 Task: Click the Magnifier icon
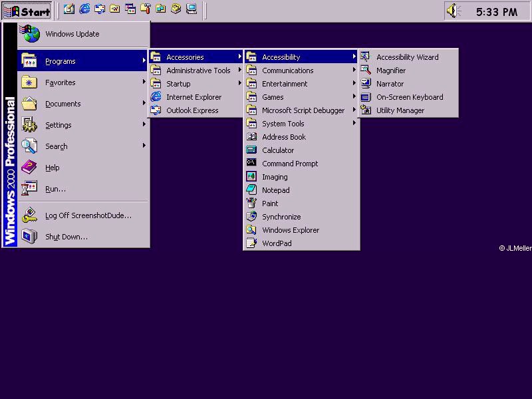point(366,70)
